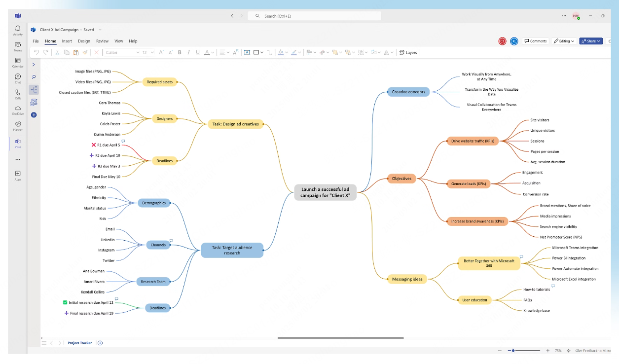Image resolution: width=619 pixels, height=364 pixels.
Task: Open Chat in the Teams sidebar
Action: coord(18,78)
